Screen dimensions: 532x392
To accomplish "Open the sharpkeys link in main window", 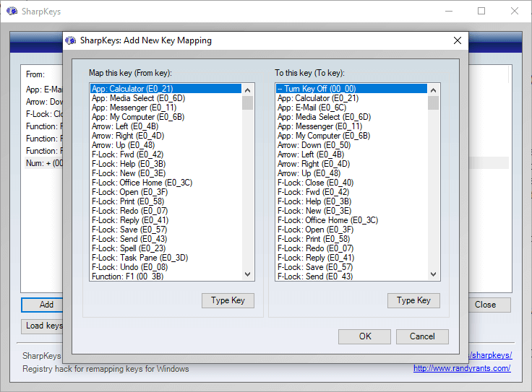I will (x=490, y=355).
